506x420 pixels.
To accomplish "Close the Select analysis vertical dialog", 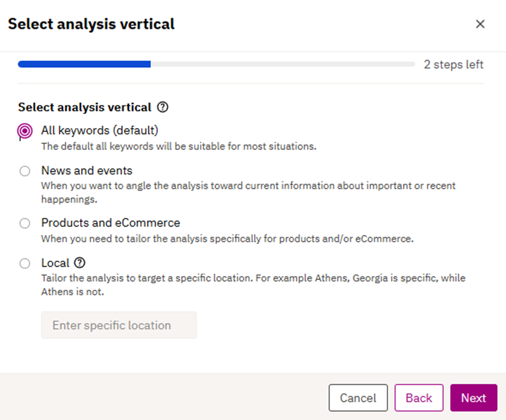I will pyautogui.click(x=480, y=24).
